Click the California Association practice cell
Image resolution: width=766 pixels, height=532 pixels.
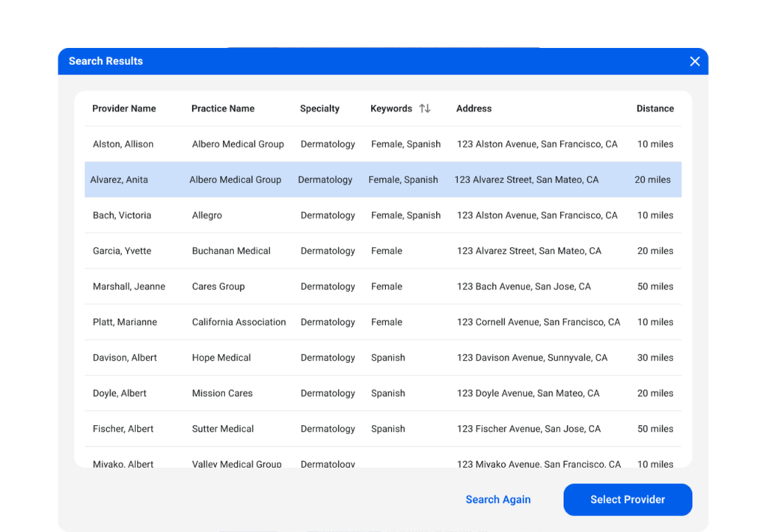[x=239, y=322]
